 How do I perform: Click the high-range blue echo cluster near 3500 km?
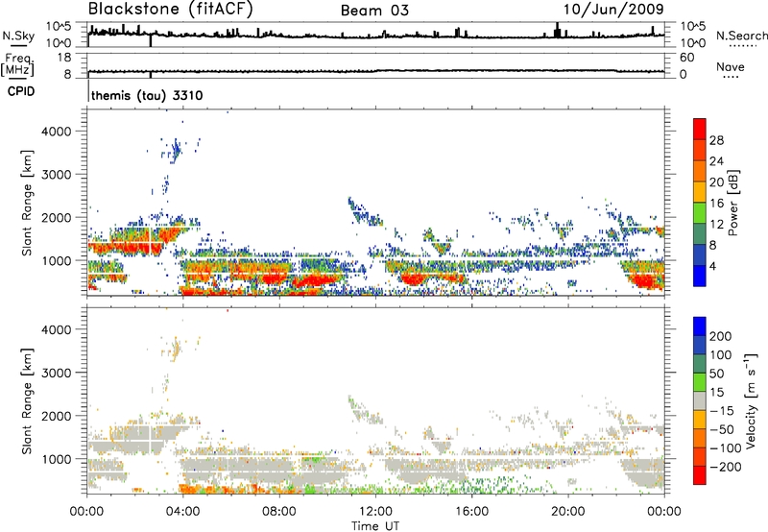[175, 150]
